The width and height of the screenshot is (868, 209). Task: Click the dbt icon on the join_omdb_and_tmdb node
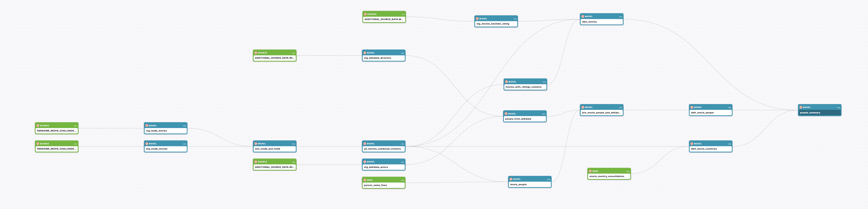[256, 144]
